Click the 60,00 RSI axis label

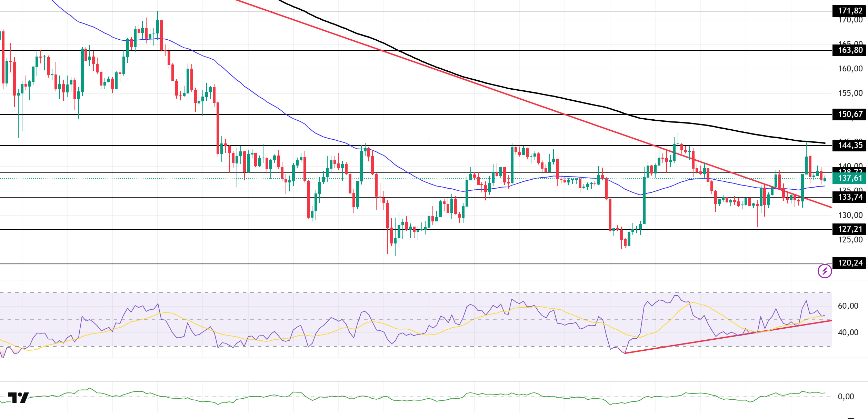848,306
